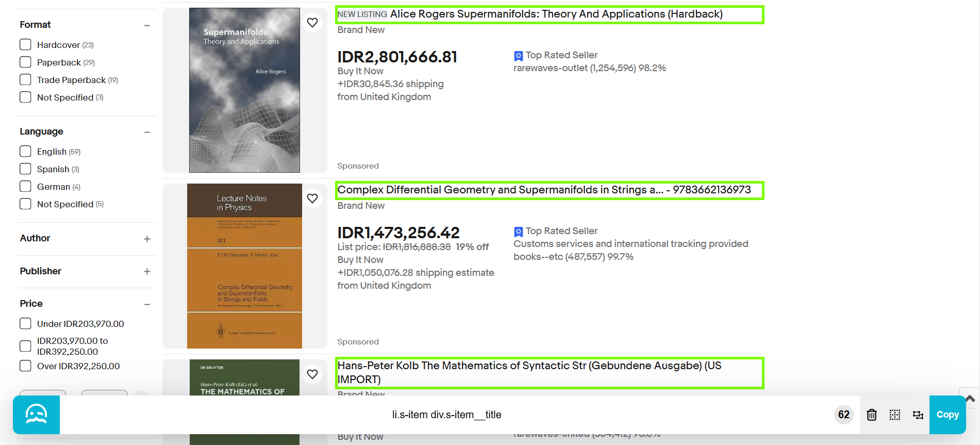
Task: Click the De Gruyter Mathematics book cover
Action: (x=244, y=378)
